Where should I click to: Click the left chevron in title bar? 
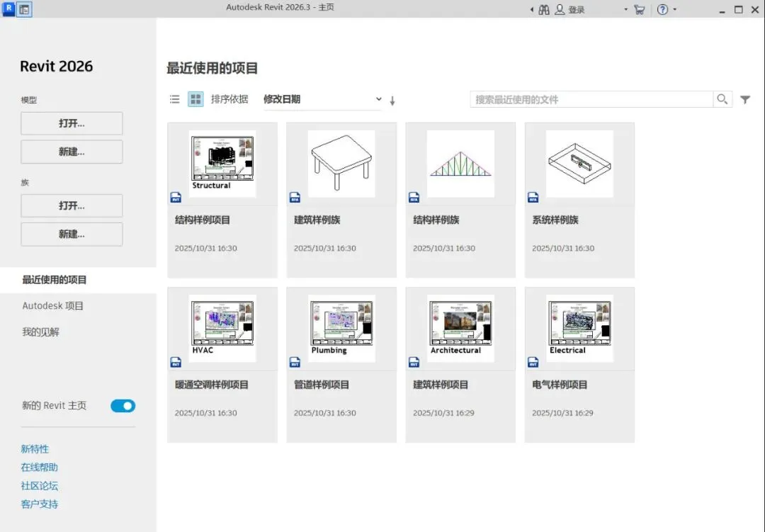coord(532,10)
